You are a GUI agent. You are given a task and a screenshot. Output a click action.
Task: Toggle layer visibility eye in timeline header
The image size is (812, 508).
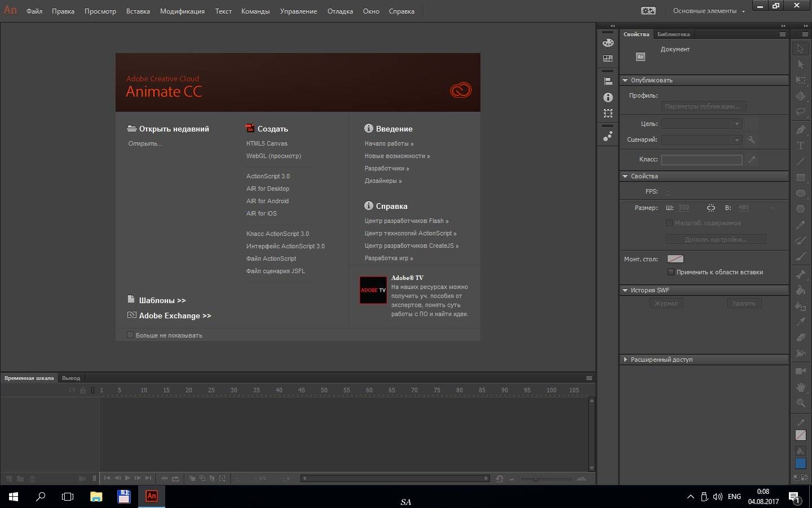coord(72,390)
